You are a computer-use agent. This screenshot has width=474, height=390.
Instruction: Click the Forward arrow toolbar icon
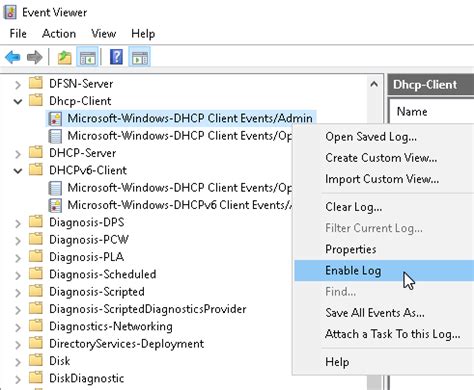35,57
